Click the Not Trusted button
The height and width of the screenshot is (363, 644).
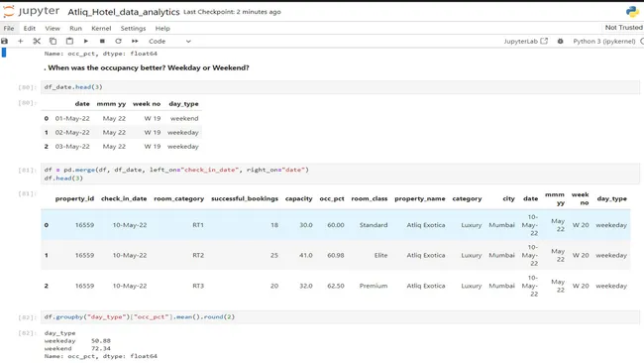coord(623,28)
